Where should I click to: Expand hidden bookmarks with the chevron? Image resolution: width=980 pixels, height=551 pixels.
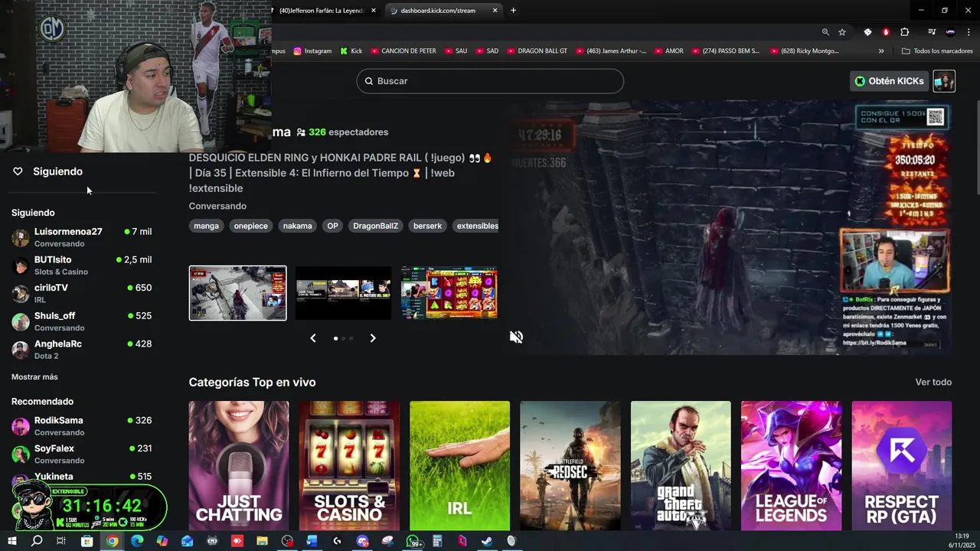[x=881, y=51]
